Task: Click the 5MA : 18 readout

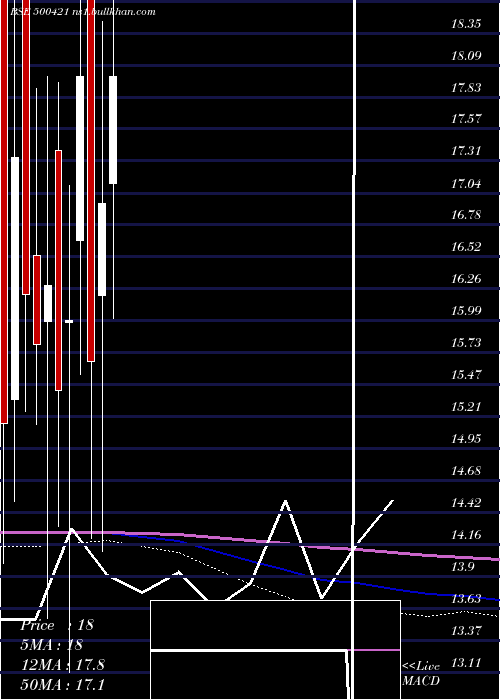Action: (52, 645)
